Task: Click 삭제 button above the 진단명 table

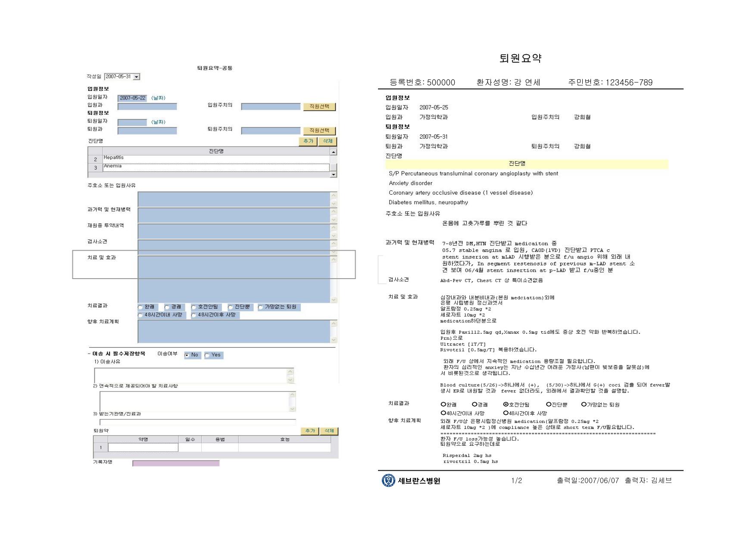Action: [x=328, y=141]
